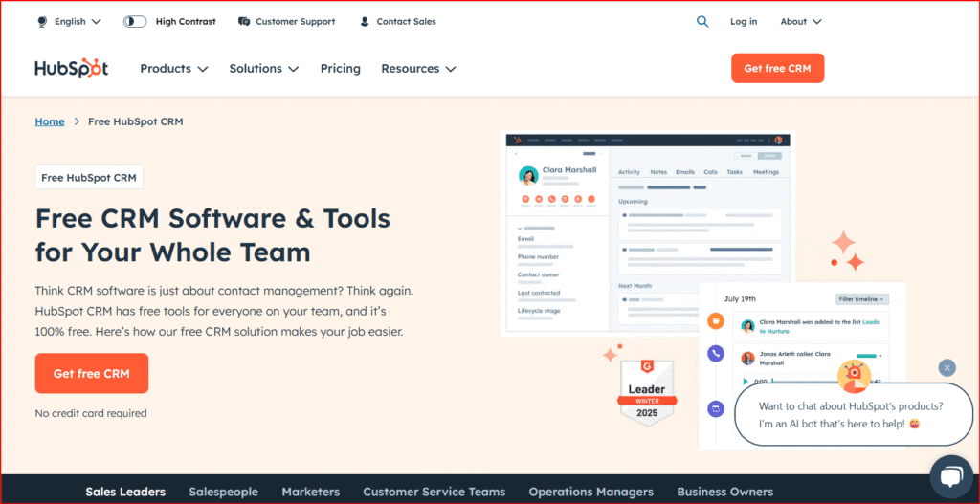Viewport: 980px width, 504px height.
Task: Expand the About menu
Action: (x=801, y=21)
